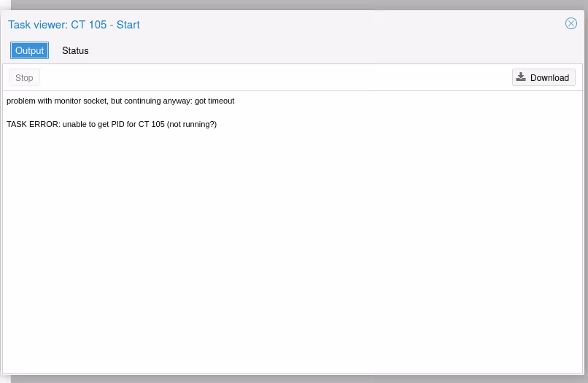Click empty toolbar space between Stop and Download
The height and width of the screenshot is (383, 588).
[277, 77]
